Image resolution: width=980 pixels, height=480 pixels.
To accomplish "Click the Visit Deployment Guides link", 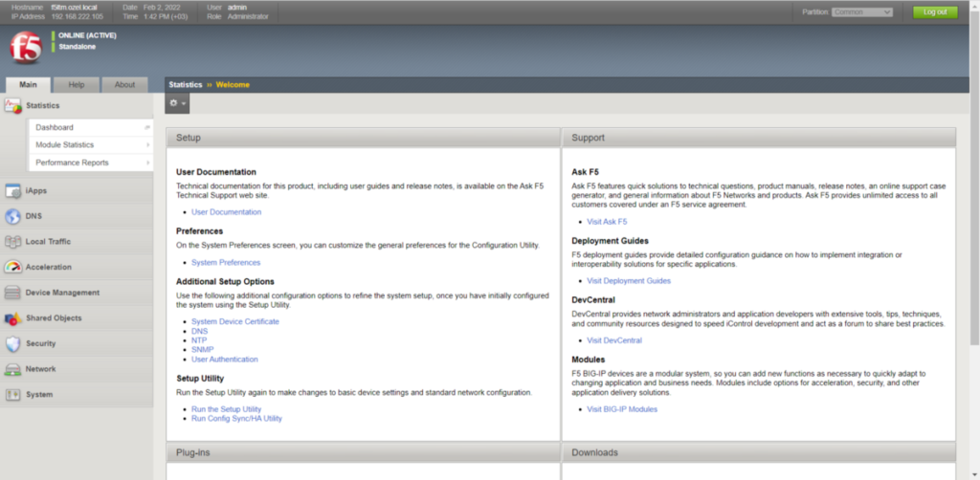I will (629, 281).
